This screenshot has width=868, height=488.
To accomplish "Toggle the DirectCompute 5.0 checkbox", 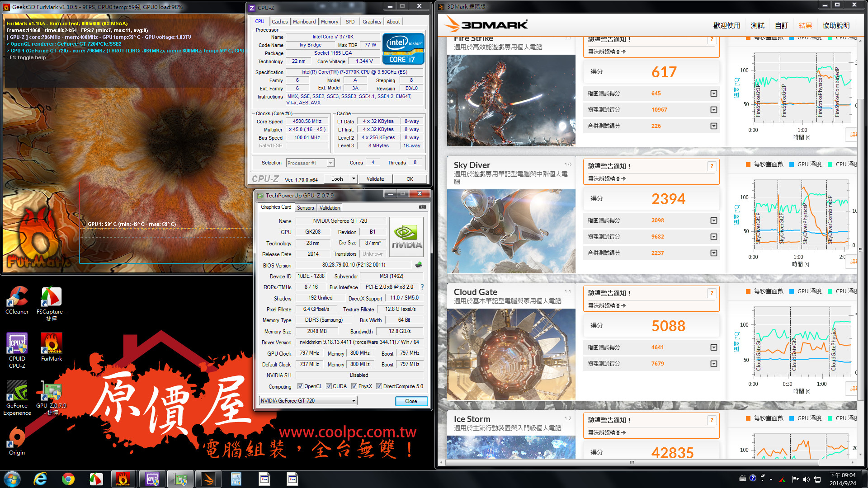I will click(379, 386).
